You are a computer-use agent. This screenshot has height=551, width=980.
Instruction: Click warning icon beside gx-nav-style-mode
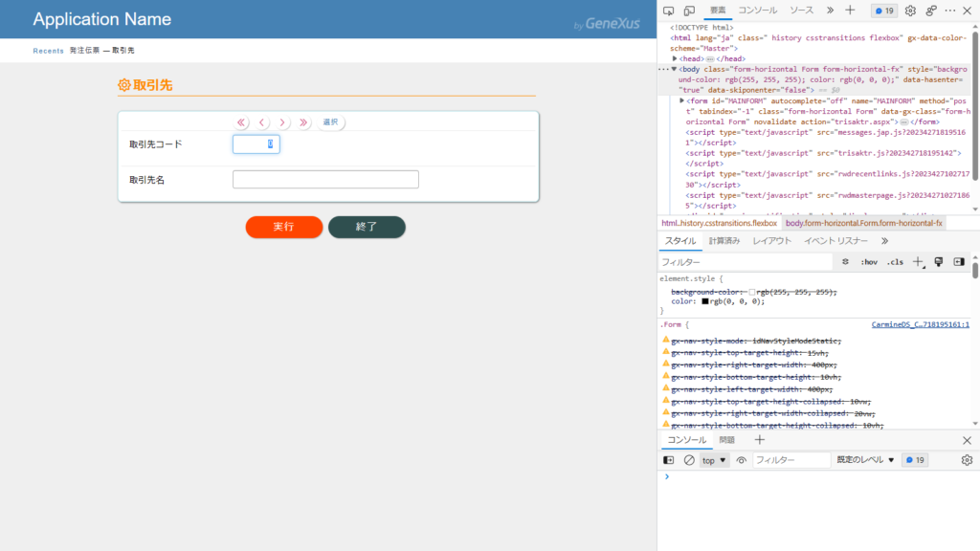[666, 340]
